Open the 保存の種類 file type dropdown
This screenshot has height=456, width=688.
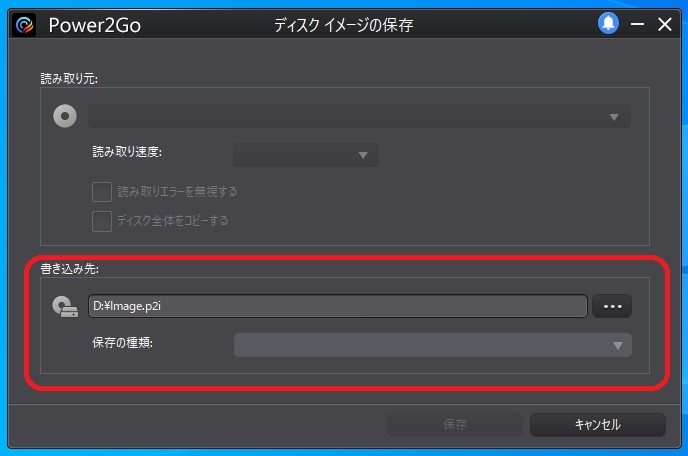coord(433,345)
